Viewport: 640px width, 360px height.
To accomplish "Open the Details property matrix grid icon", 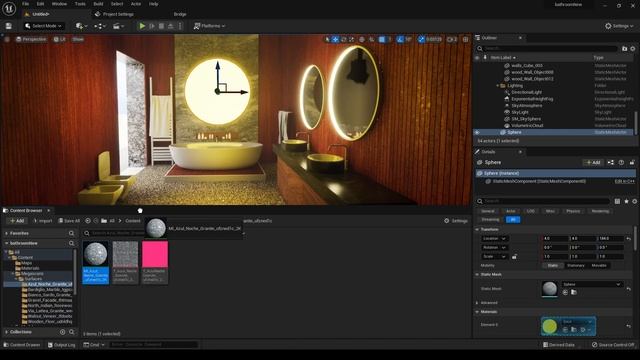I will pos(617,201).
